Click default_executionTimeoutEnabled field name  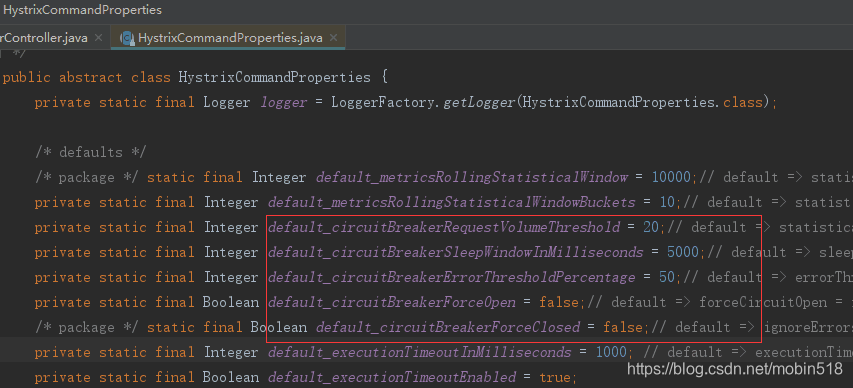click(392, 377)
